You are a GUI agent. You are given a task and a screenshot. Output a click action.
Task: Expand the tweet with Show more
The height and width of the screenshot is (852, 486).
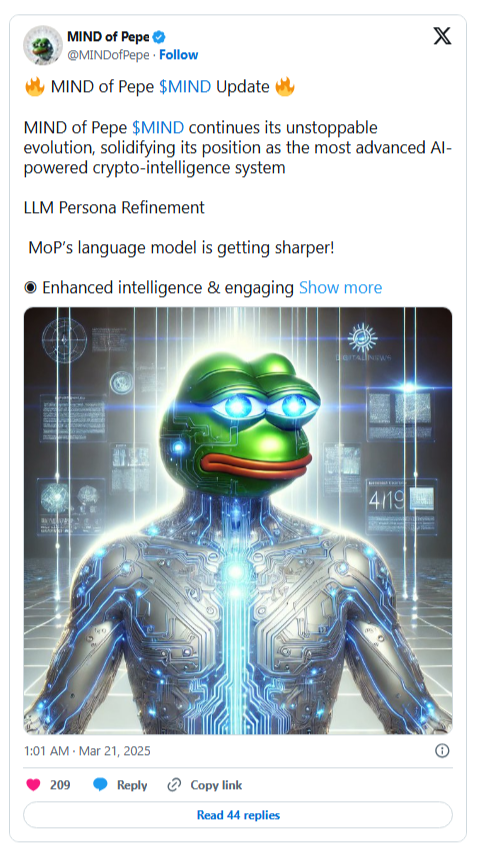[340, 287]
